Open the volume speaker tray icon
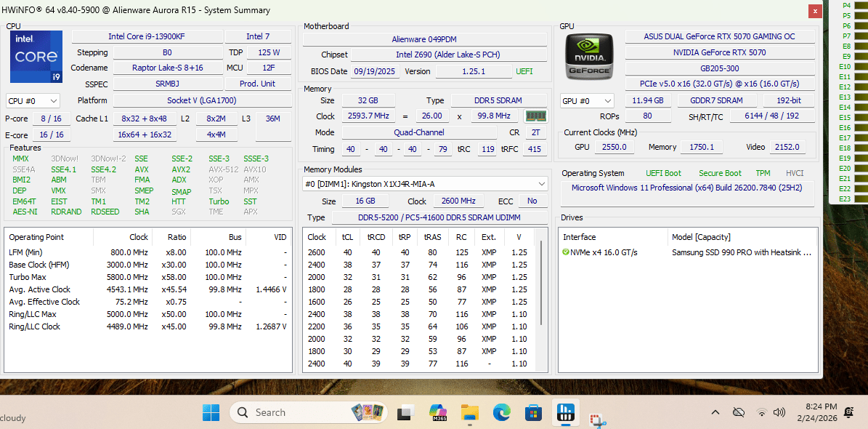This screenshot has height=429, width=868. coord(779,412)
